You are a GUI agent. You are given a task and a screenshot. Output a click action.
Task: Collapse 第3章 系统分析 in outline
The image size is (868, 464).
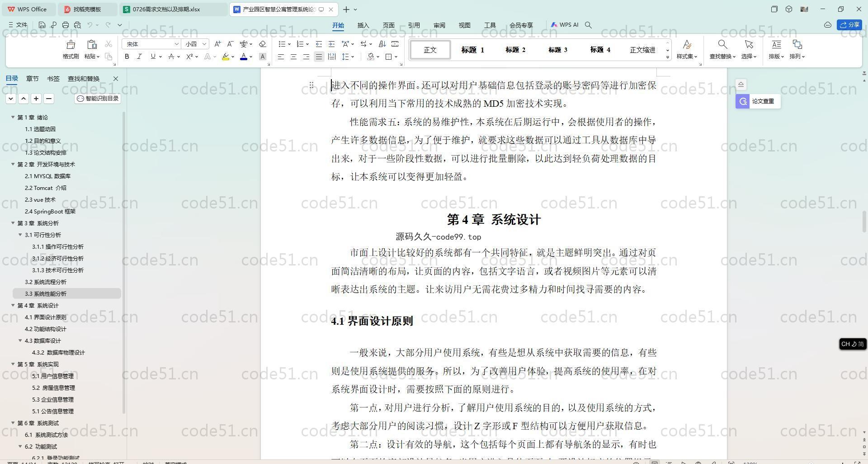point(13,223)
